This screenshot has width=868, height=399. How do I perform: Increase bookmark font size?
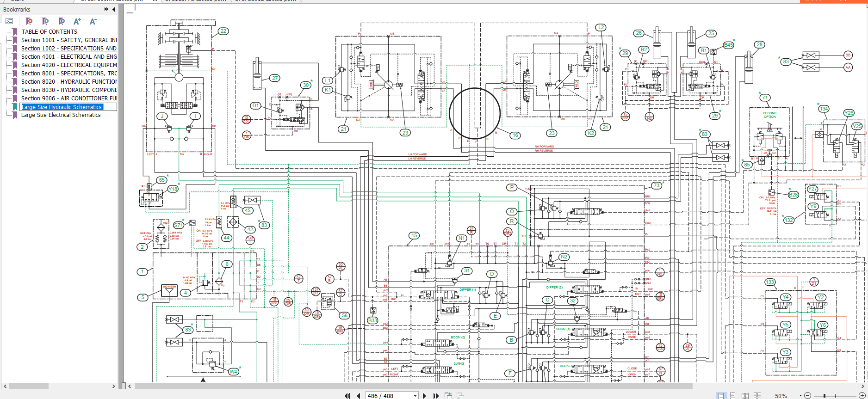point(77,21)
